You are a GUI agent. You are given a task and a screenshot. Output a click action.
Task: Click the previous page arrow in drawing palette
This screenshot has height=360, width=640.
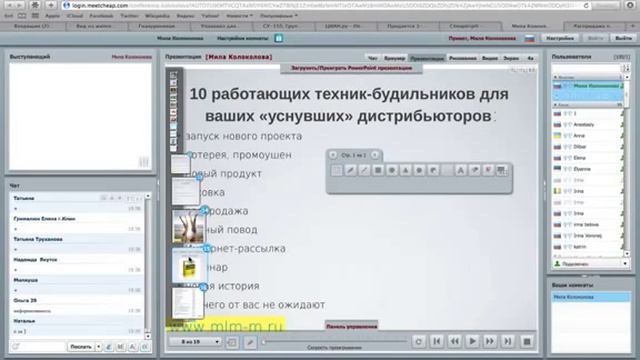[x=333, y=155]
